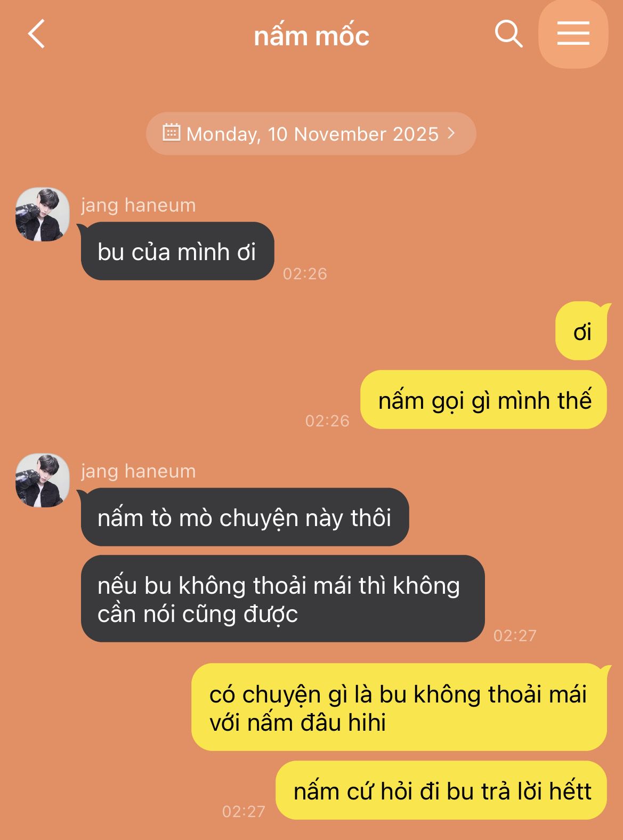
Task: Expand date chevron beside November 2025
Action: 451,133
